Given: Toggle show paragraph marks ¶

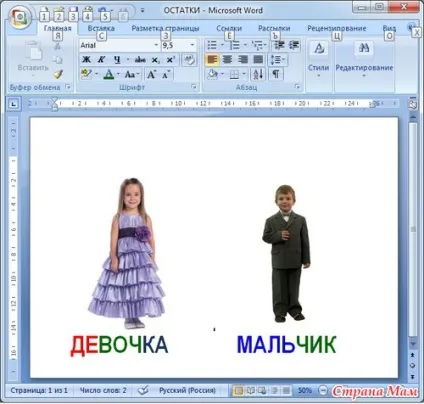Looking at the screenshot, I should pos(276,74).
